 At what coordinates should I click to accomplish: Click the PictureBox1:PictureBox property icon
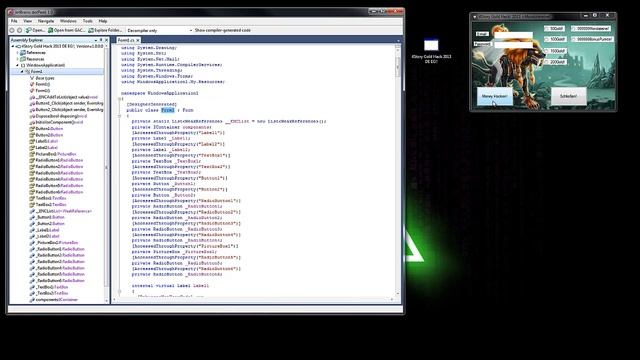[x=32, y=154]
